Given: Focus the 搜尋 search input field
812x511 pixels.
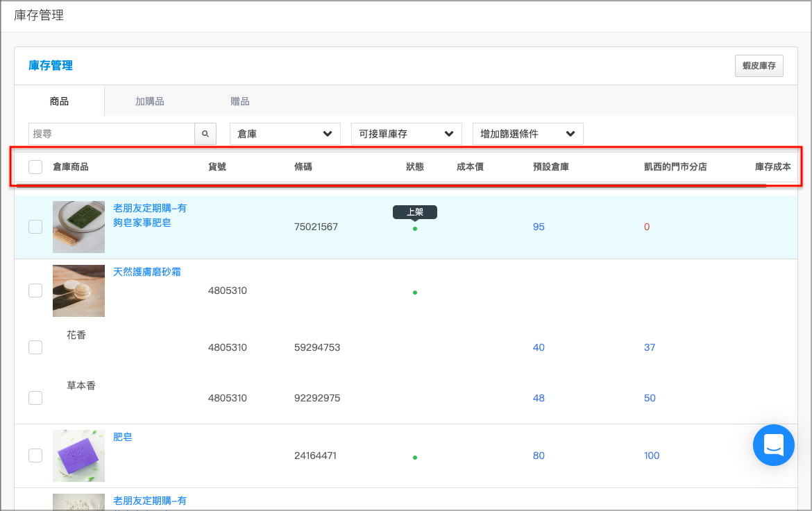Looking at the screenshot, I should tap(112, 134).
